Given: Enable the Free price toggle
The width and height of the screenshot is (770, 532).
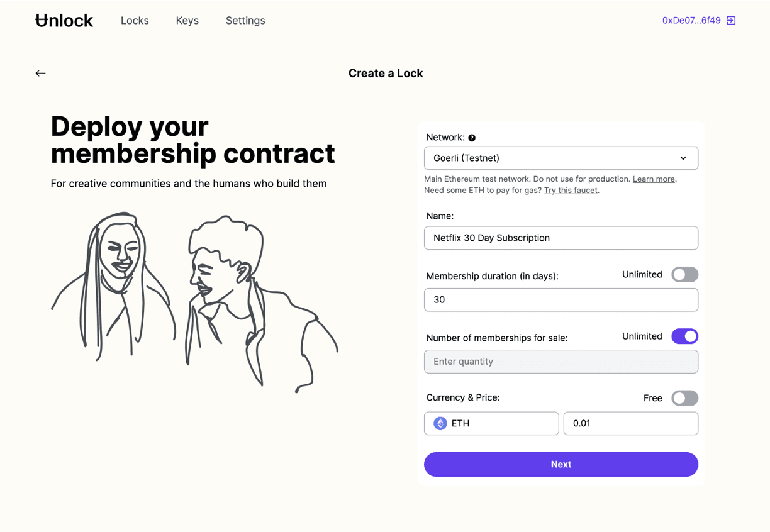Looking at the screenshot, I should 684,398.
